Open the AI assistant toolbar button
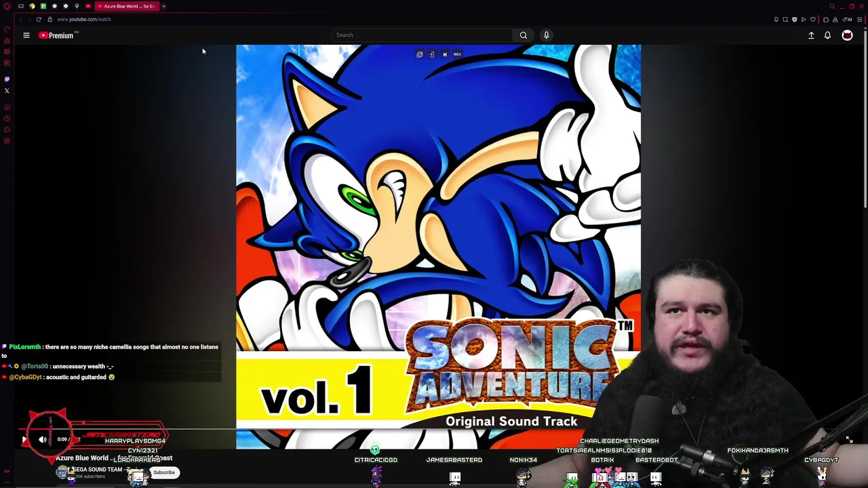 coord(848,19)
